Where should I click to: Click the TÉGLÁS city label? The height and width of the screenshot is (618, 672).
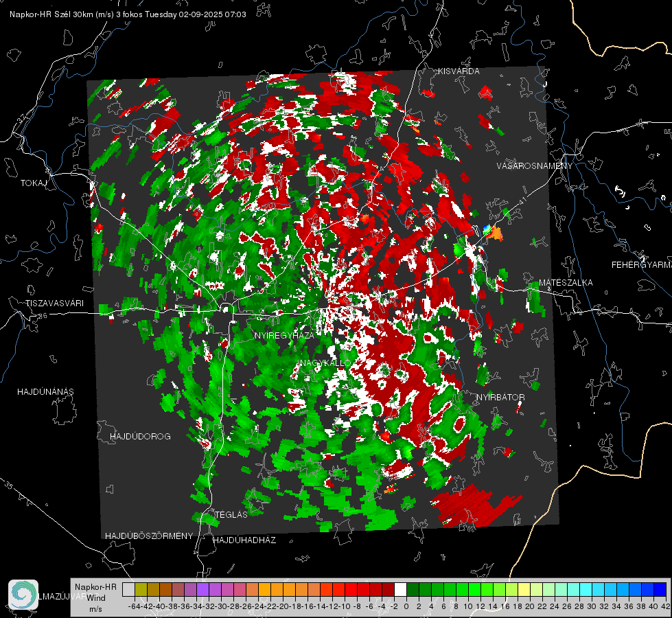click(231, 514)
